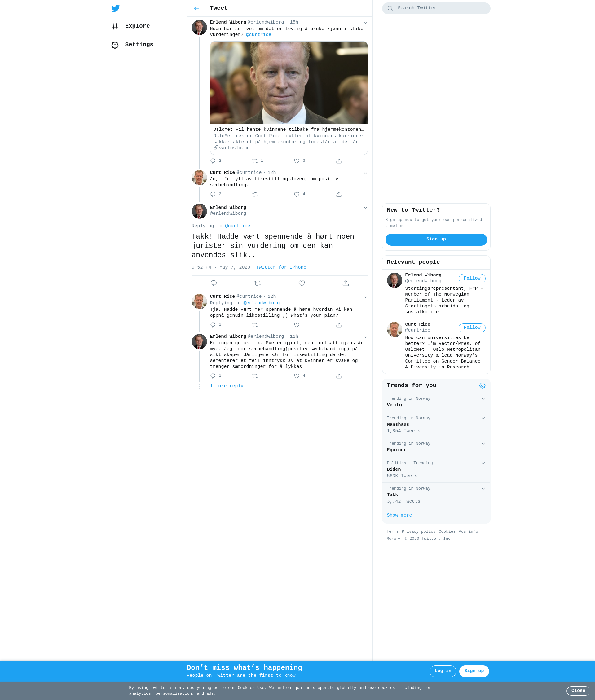Like Curt Rice's '§11 av Likestillingsloven' reply
This screenshot has width=595, height=700.
click(297, 194)
